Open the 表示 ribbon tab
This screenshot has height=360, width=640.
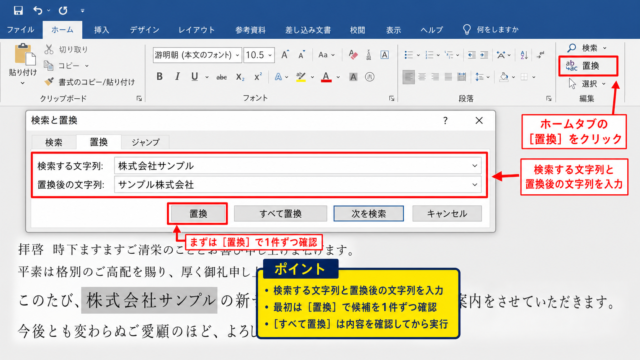pos(393,30)
